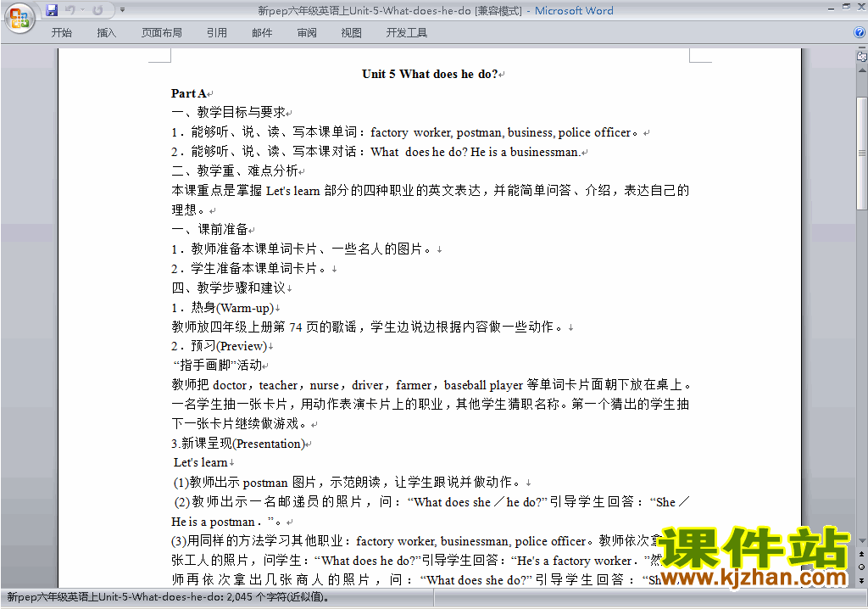Click the number '74' in the warm-up sentence
868x609 pixels.
[x=296, y=327]
